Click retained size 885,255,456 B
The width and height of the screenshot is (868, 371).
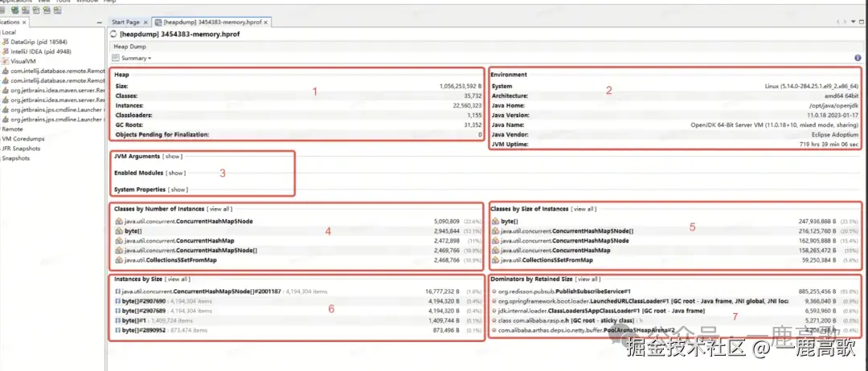coord(817,291)
